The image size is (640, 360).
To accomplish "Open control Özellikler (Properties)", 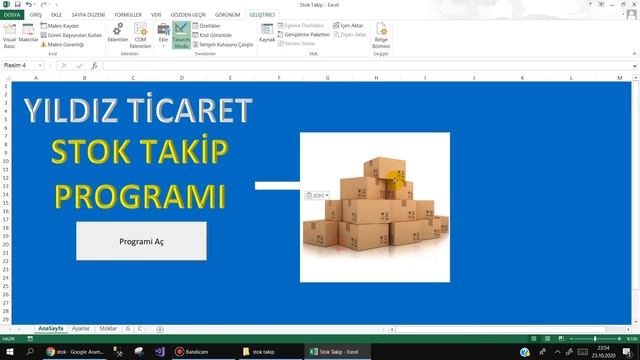I will click(207, 26).
